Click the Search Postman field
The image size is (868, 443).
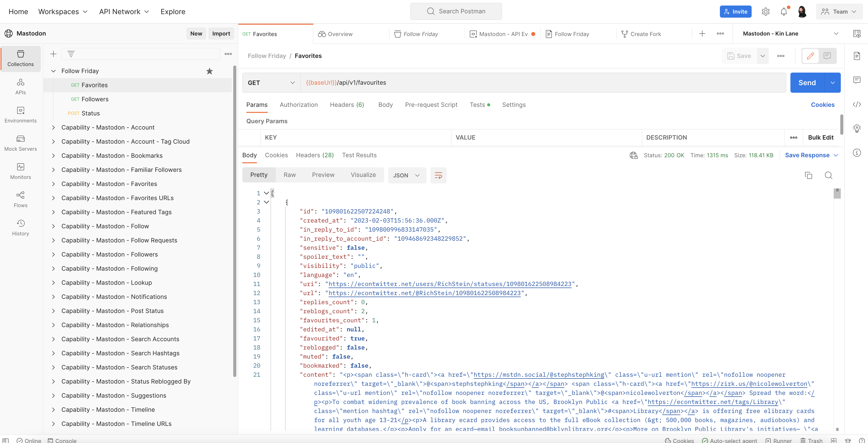coord(456,11)
